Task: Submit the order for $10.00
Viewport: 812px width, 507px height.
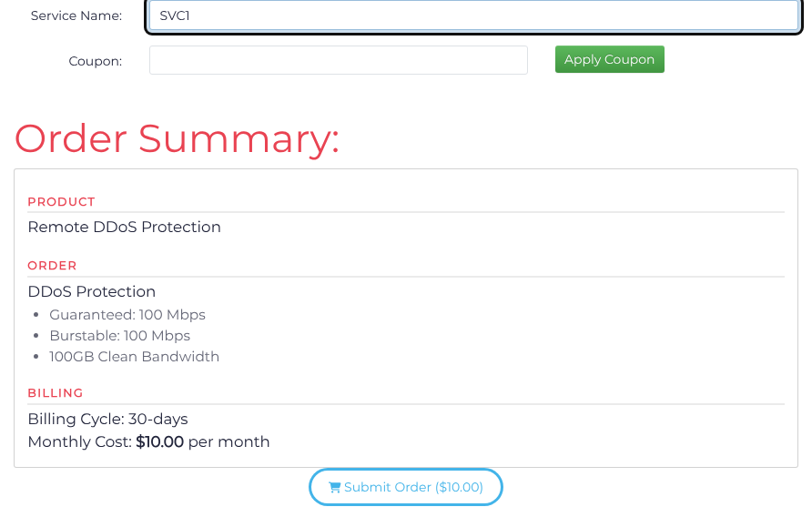Action: coord(405,487)
